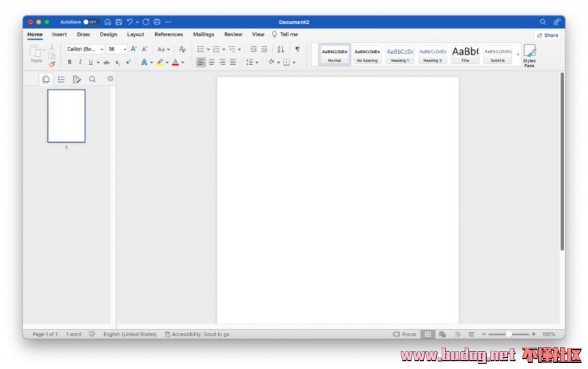Viewport: 588px width, 369px height.
Task: Switch to the Insert tab
Action: click(x=59, y=34)
